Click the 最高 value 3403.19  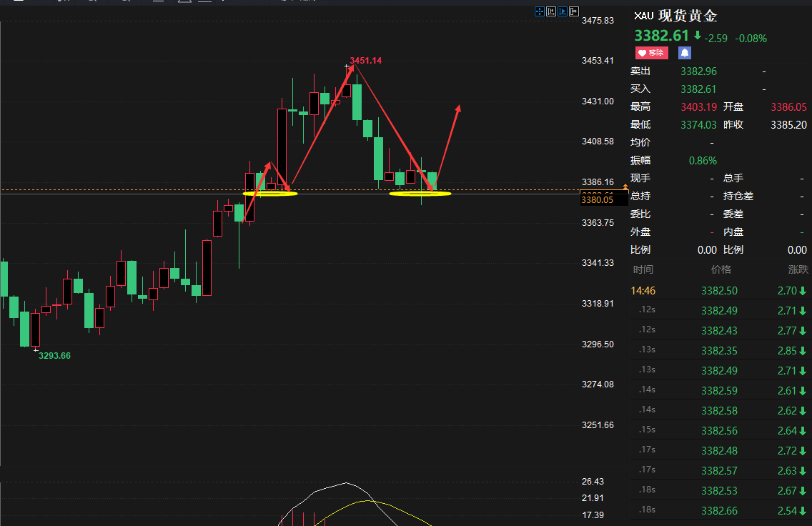tap(698, 107)
